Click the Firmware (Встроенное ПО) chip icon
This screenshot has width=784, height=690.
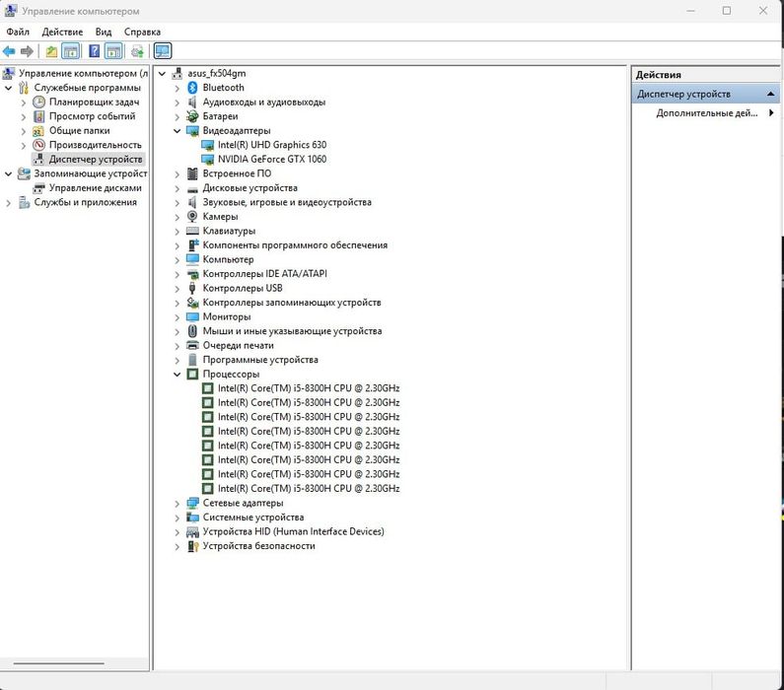pyautogui.click(x=192, y=173)
